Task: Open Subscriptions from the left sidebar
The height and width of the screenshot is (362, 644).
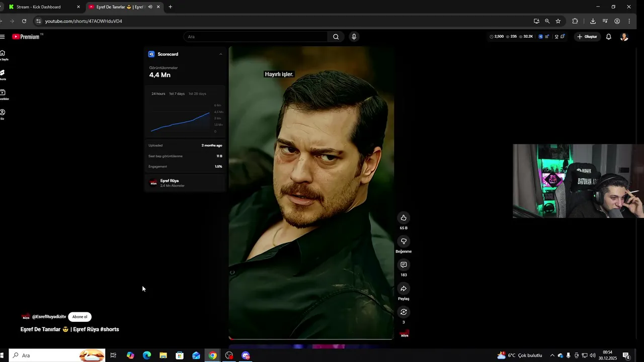Action: 3,95
